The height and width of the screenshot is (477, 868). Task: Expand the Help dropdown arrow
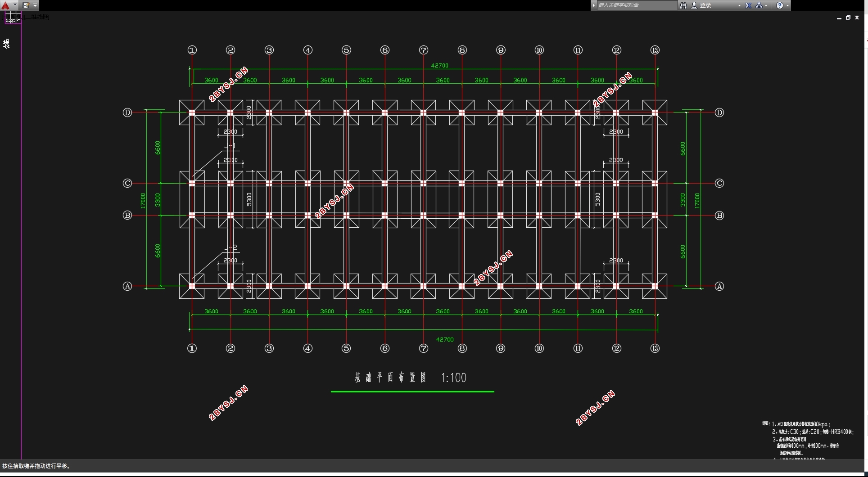click(x=787, y=5)
